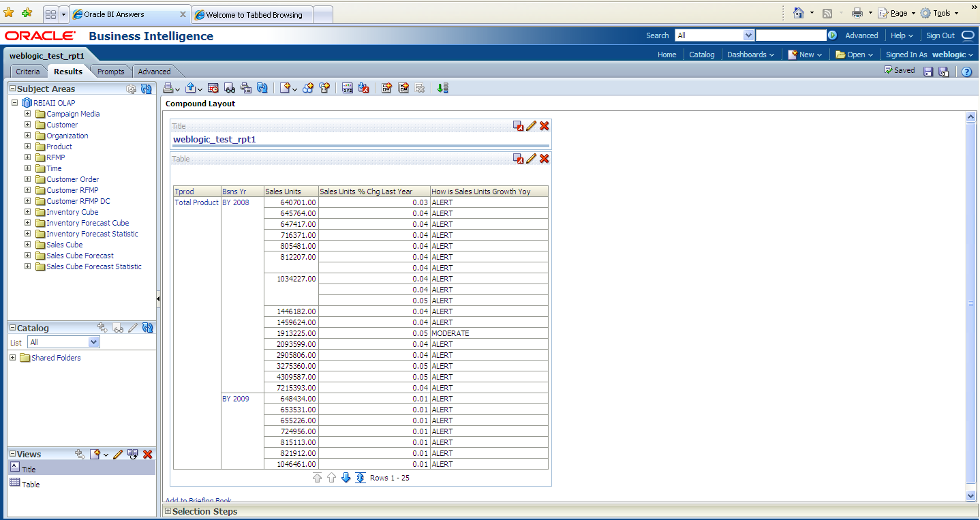Image resolution: width=980 pixels, height=520 pixels.
Task: Refresh the Catalog pane
Action: (x=147, y=328)
